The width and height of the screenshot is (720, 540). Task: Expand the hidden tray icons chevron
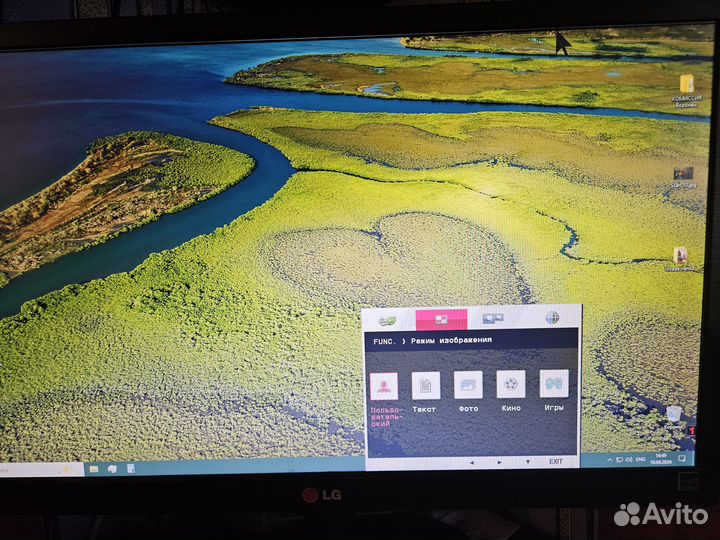(612, 458)
